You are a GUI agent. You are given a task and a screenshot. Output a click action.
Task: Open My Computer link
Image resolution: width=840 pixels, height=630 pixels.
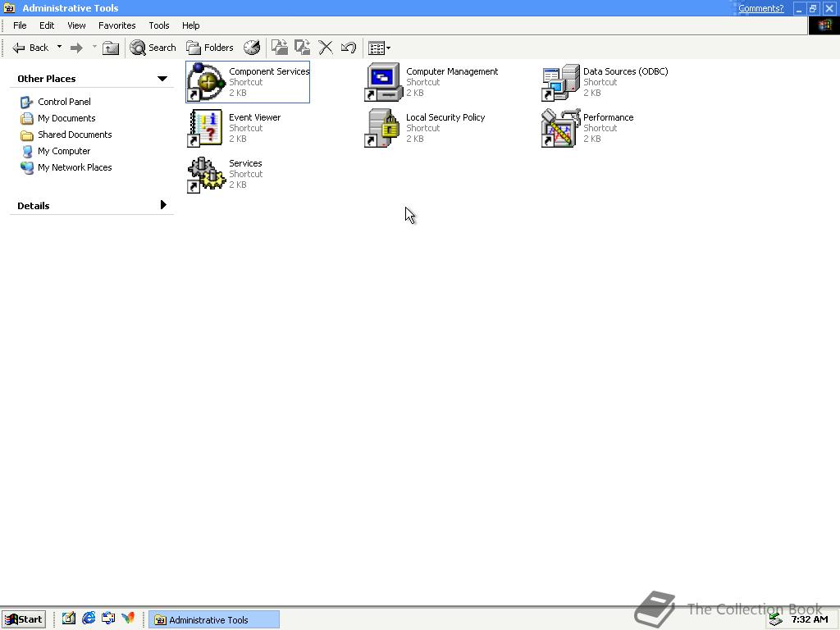click(64, 151)
